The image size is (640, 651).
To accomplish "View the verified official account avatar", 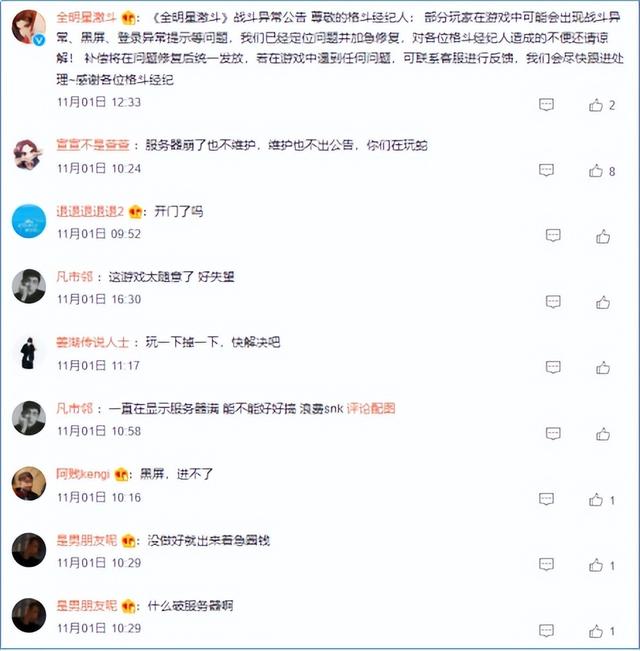I will (29, 27).
